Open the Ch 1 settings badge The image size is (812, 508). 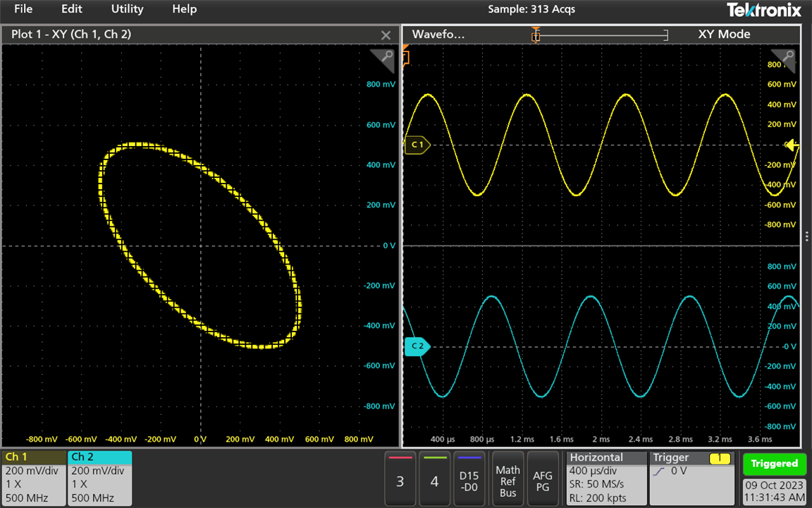33,478
